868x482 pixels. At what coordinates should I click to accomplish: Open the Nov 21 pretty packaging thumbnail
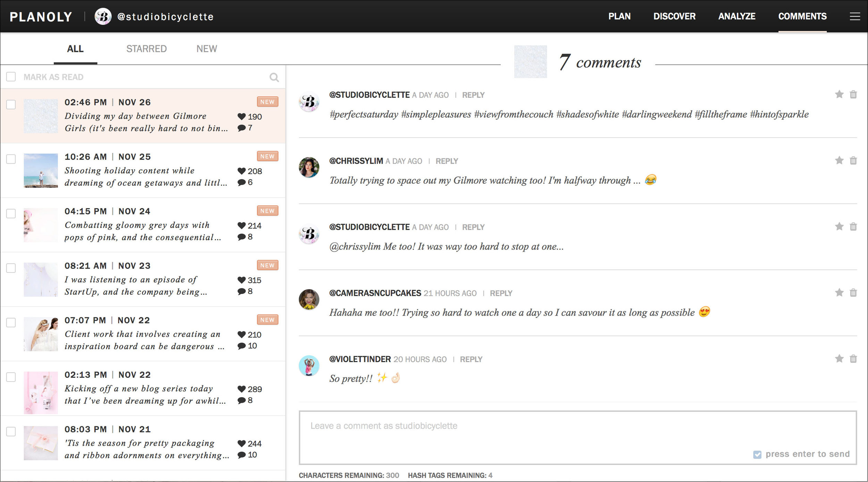(41, 443)
